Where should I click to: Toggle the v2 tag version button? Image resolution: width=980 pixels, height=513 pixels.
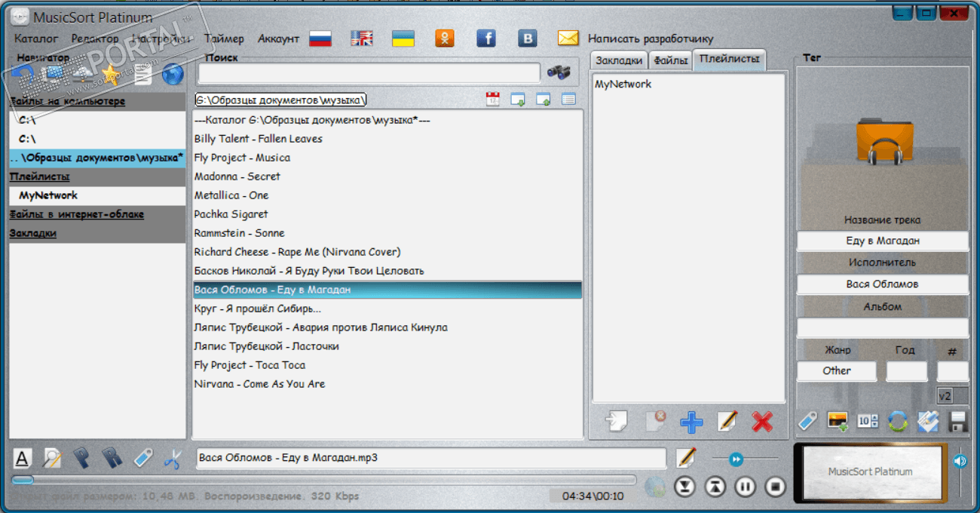(952, 395)
